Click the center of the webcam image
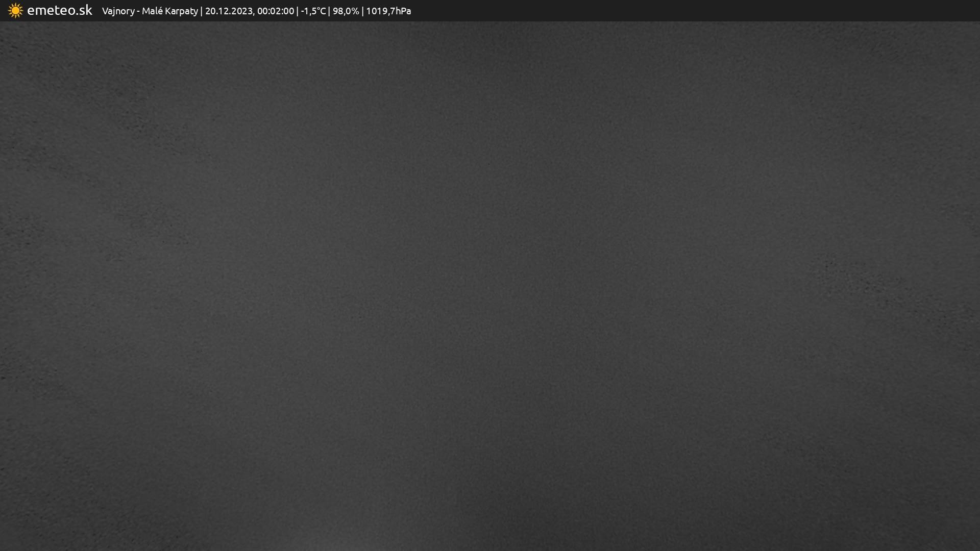 (x=490, y=286)
